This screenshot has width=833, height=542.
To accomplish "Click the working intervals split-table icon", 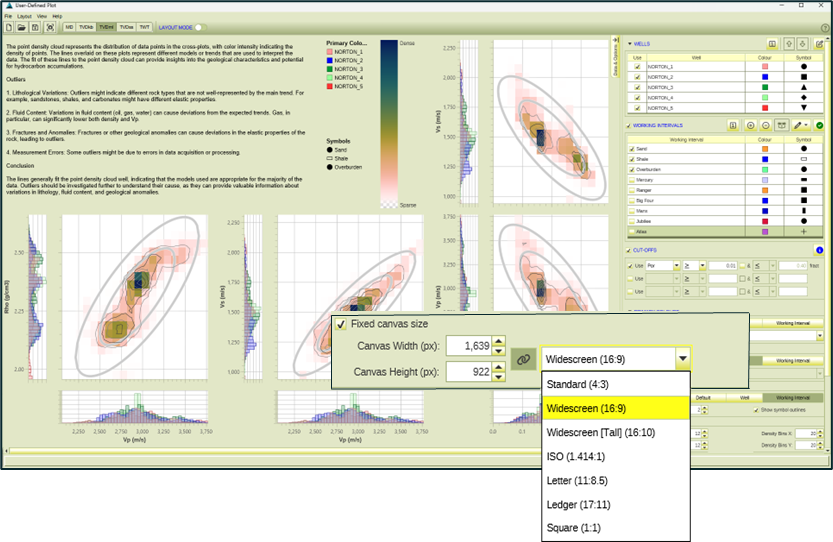I will point(781,125).
